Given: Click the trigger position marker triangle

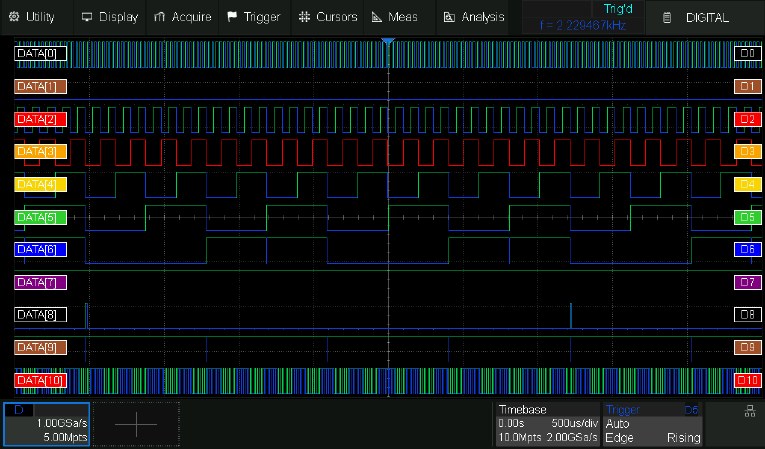Looking at the screenshot, I should click(388, 42).
